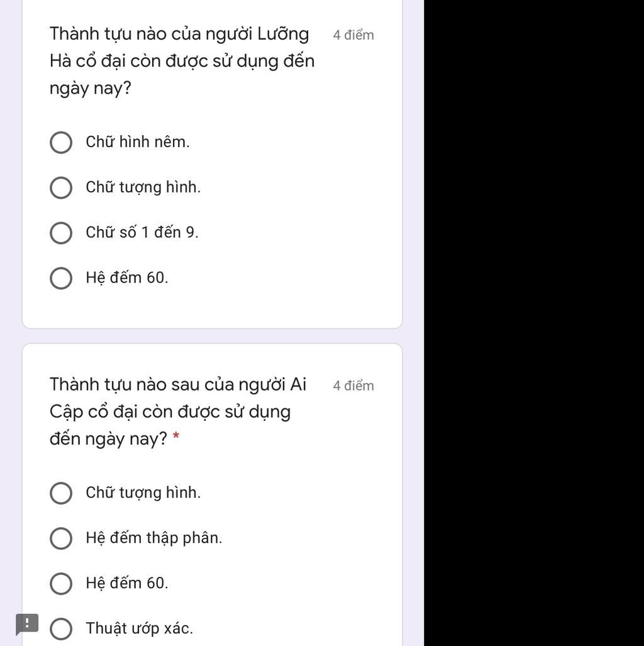Click the report problem exclamation icon
644x646 pixels.
[x=27, y=624]
